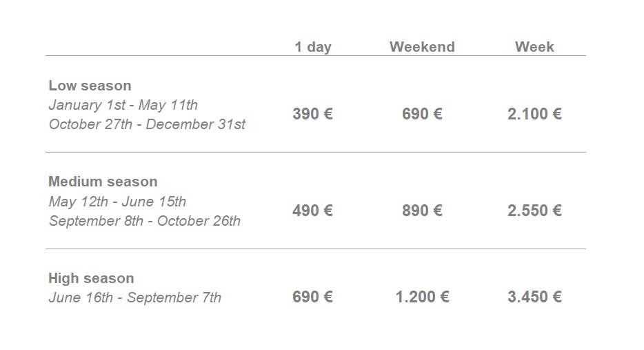The image size is (644, 350).
Task: Click the Week column header
Action: coord(534,47)
